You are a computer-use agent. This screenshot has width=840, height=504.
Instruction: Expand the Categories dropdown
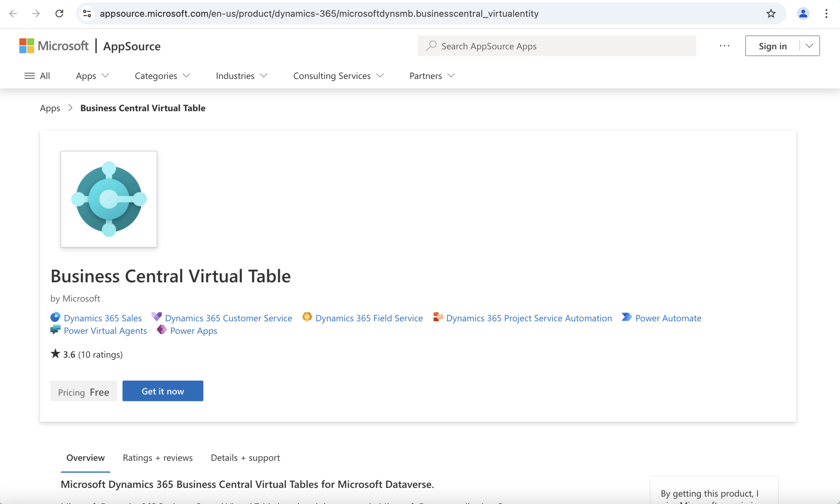click(x=162, y=75)
